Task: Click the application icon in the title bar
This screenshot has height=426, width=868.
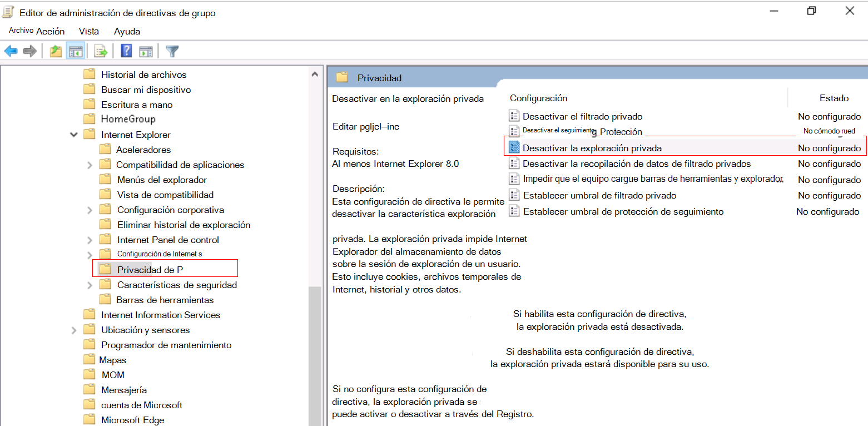Action: (8, 12)
